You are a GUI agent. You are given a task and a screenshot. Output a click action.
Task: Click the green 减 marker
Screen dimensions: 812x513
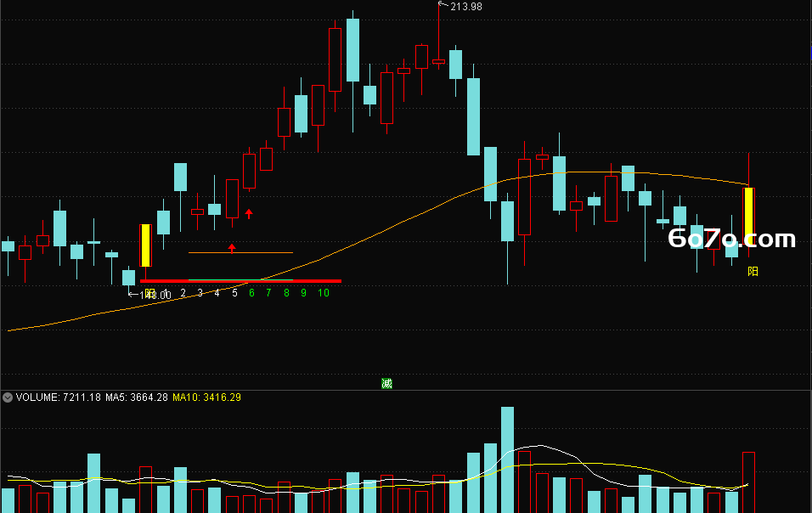(x=386, y=383)
